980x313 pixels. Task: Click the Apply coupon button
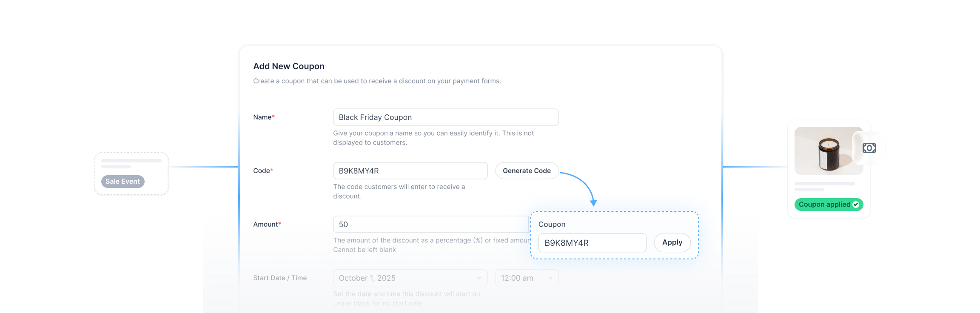[672, 242]
